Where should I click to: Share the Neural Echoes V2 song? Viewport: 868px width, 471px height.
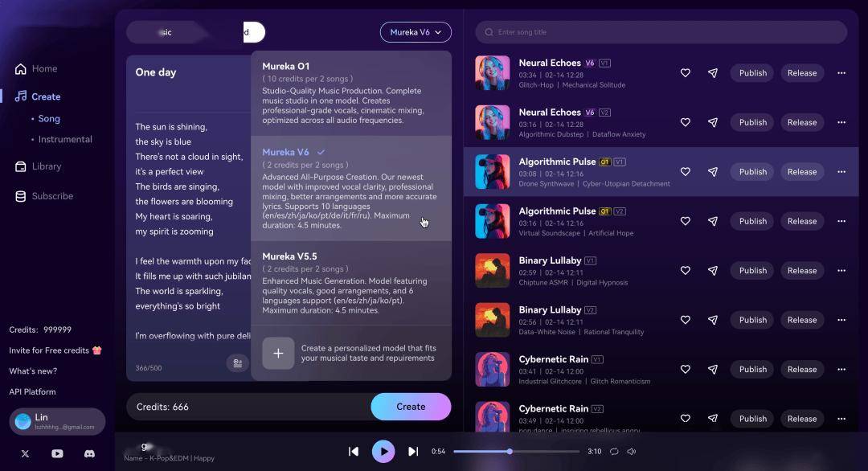(x=713, y=122)
